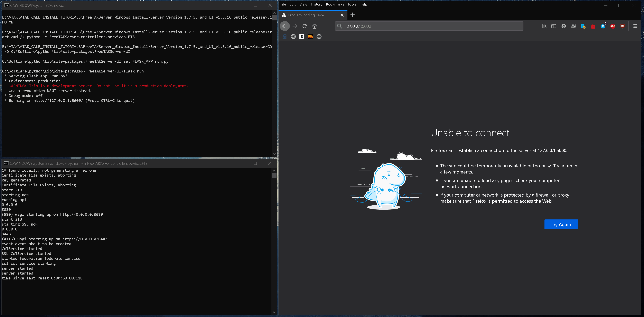Open the Firefox home page icon
The height and width of the screenshot is (317, 644).
coord(315,26)
